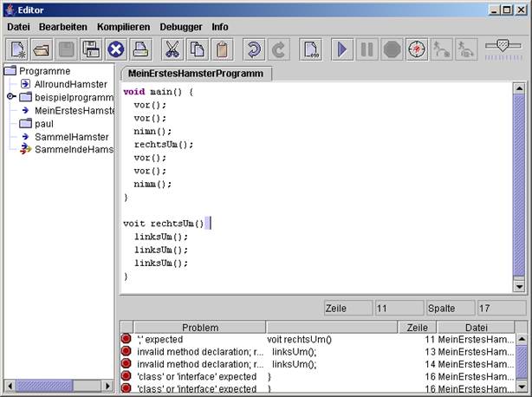Click the editor's vertical scrollbar down arrow

[x=519, y=286]
